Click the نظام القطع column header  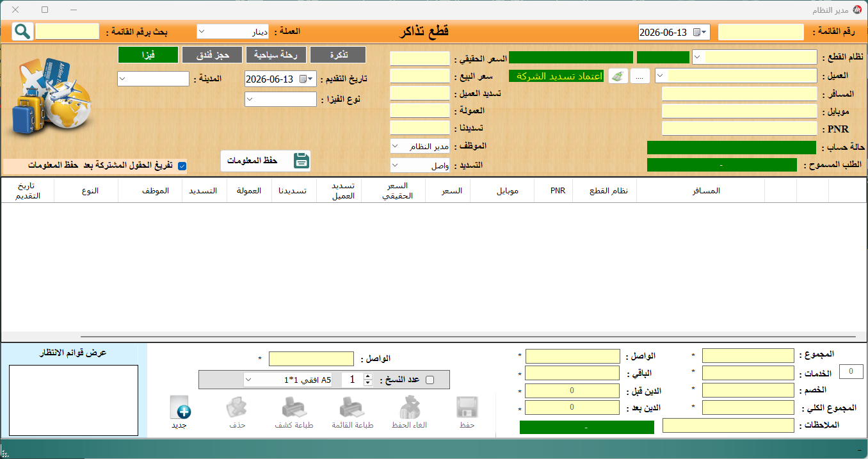point(605,191)
